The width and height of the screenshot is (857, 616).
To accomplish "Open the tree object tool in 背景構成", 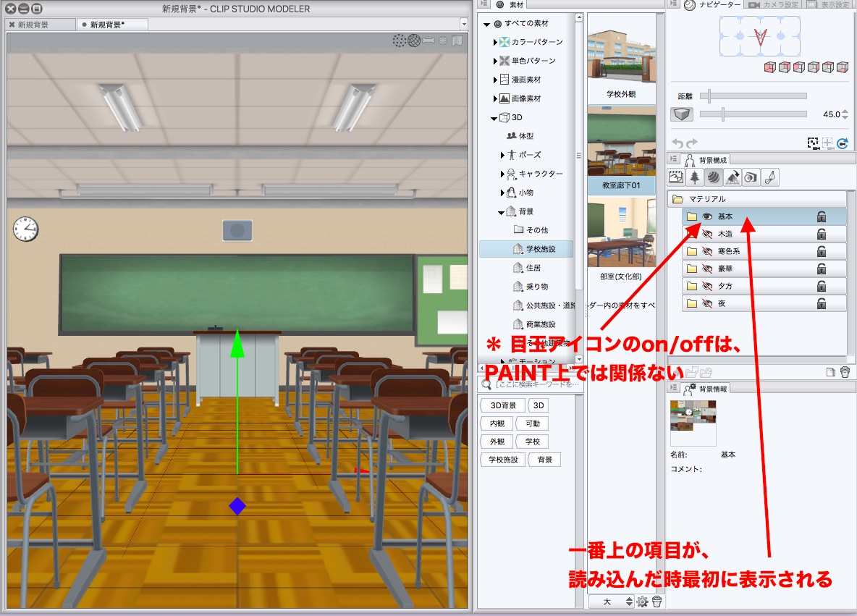I will point(694,177).
